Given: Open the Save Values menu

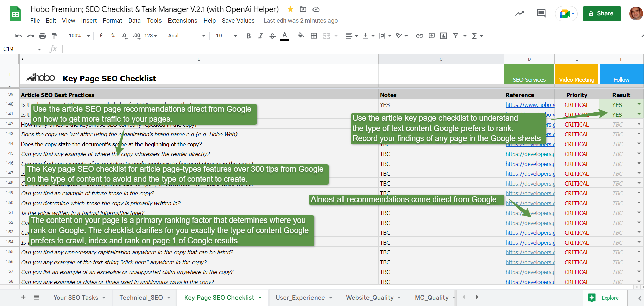Looking at the screenshot, I should 238,21.
